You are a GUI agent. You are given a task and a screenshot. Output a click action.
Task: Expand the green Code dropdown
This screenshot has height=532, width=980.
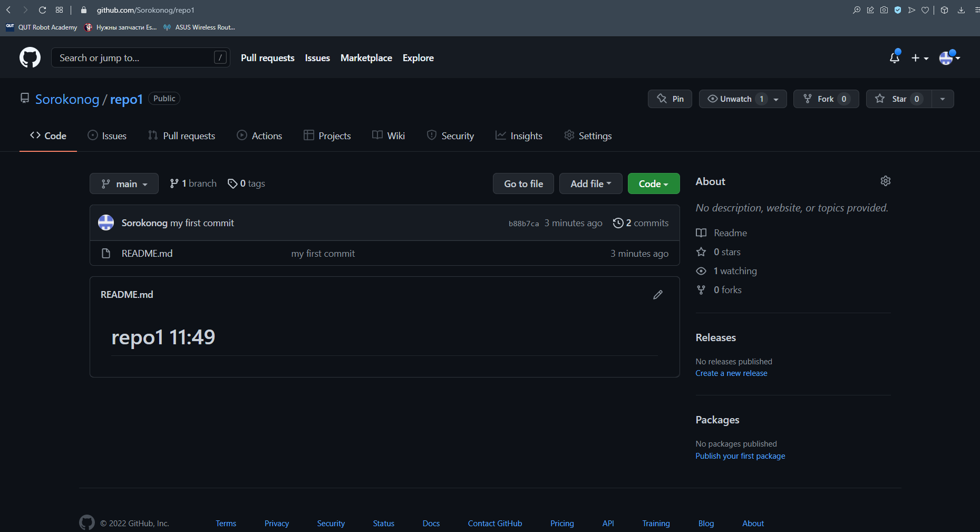653,183
